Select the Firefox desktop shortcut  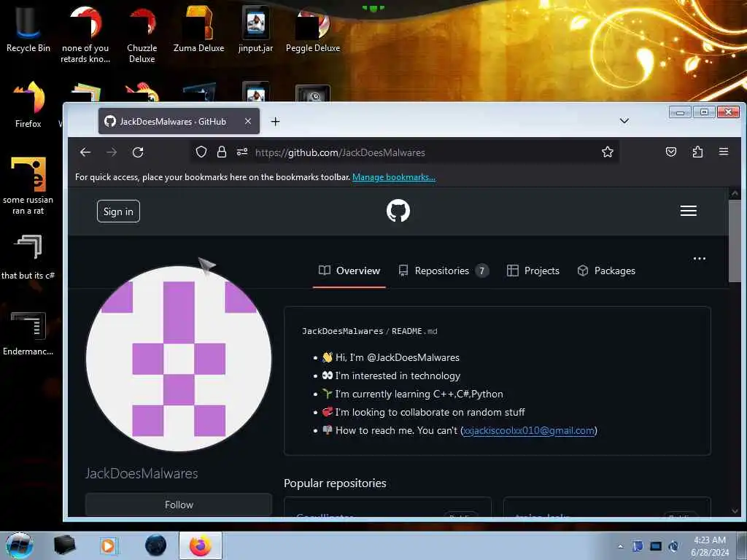click(x=28, y=105)
